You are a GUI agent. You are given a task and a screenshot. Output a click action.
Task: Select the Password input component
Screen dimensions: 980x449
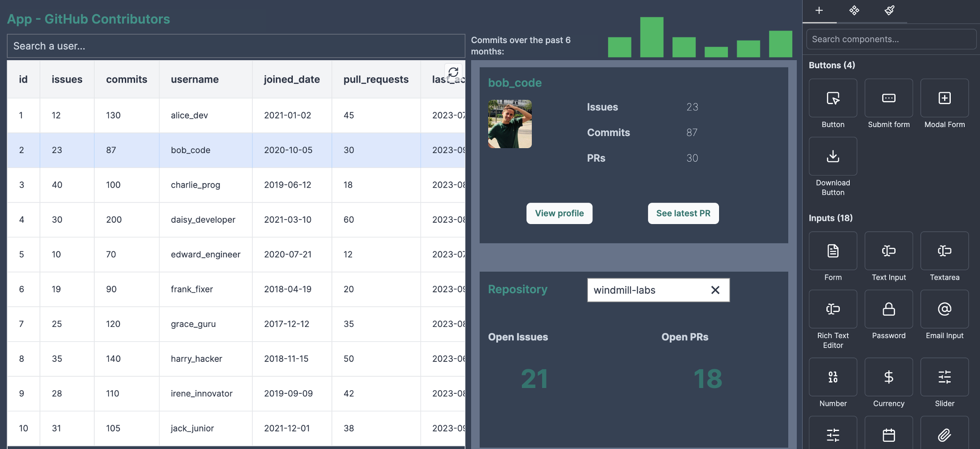tap(888, 309)
